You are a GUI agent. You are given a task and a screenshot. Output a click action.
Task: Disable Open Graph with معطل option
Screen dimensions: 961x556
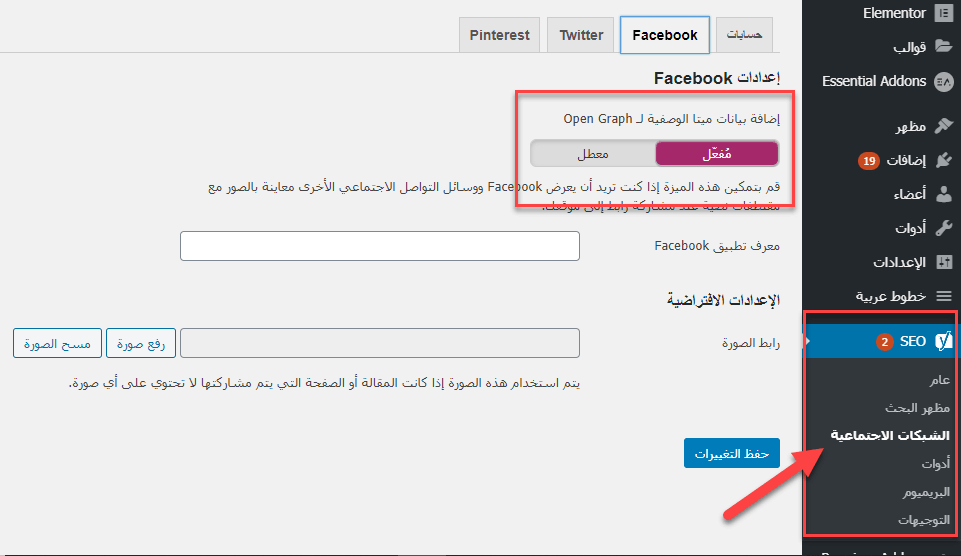[x=593, y=154]
